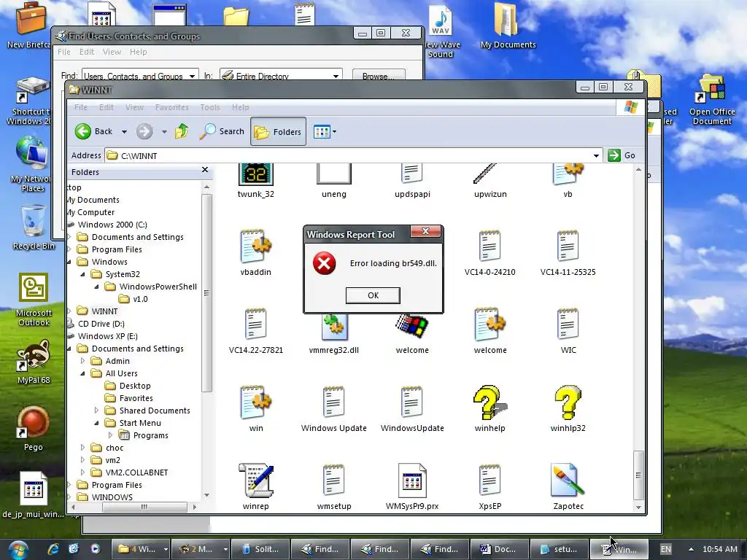The width and height of the screenshot is (747, 560).
Task: Select the uneng file icon
Action: click(334, 181)
